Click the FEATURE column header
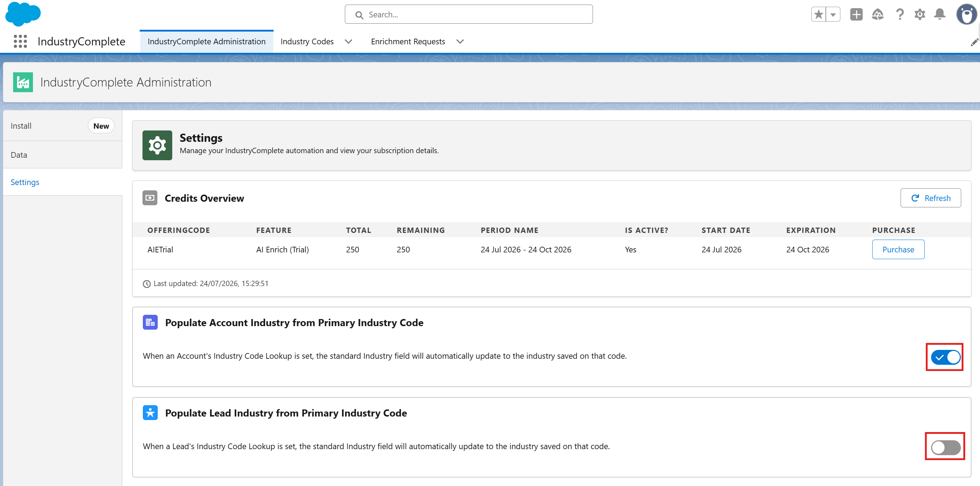980x486 pixels. pos(274,230)
